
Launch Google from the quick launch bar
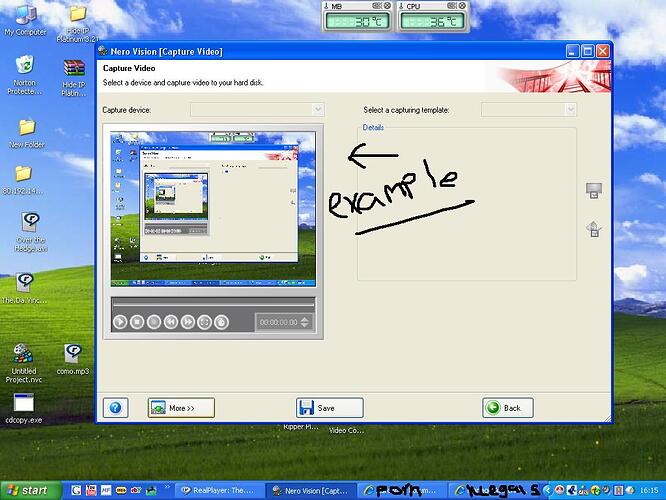pyautogui.click(x=76, y=491)
